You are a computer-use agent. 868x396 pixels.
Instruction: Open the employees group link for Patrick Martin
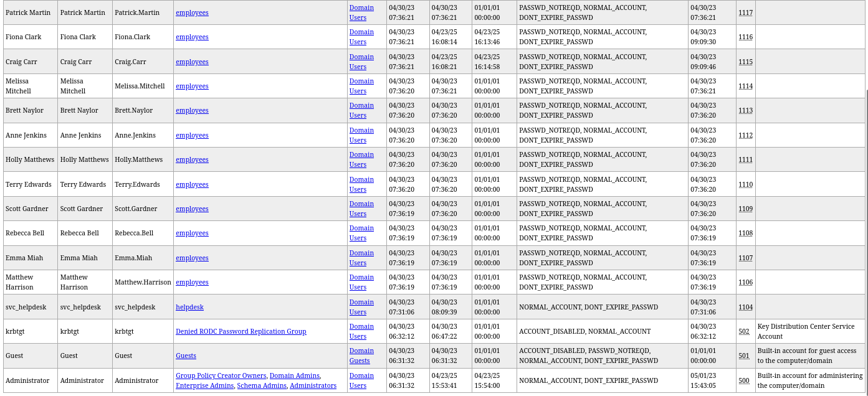point(192,12)
